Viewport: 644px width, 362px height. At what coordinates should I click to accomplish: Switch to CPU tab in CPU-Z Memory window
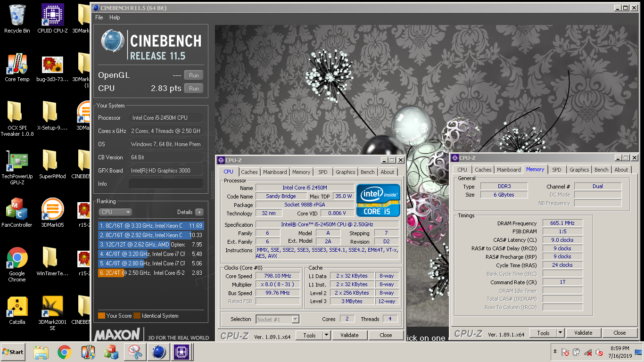tap(462, 170)
